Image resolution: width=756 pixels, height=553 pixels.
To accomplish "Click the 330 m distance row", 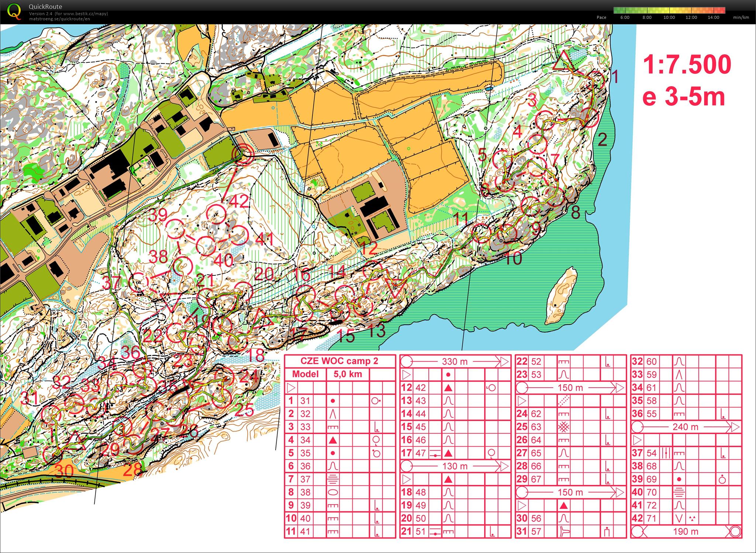I will coord(455,361).
